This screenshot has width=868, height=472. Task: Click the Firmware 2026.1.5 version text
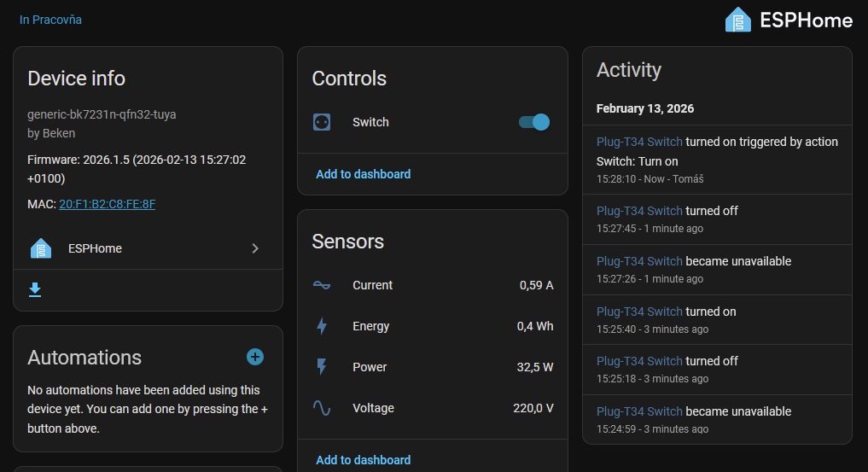137,169
